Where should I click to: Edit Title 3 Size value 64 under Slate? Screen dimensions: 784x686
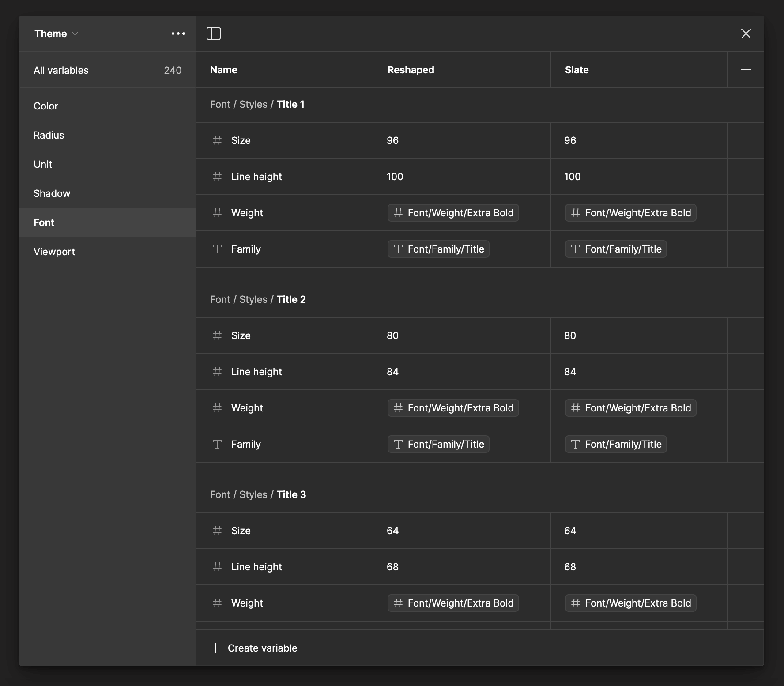(639, 531)
